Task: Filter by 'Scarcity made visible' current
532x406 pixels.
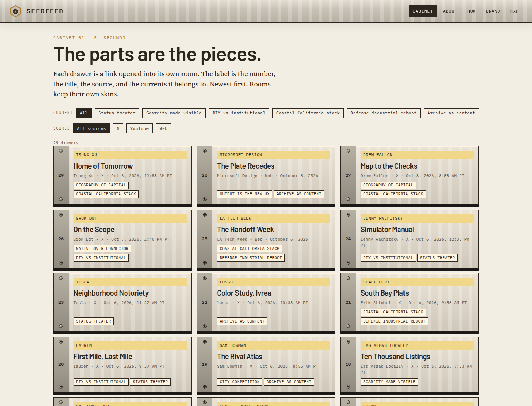Action: pos(174,113)
